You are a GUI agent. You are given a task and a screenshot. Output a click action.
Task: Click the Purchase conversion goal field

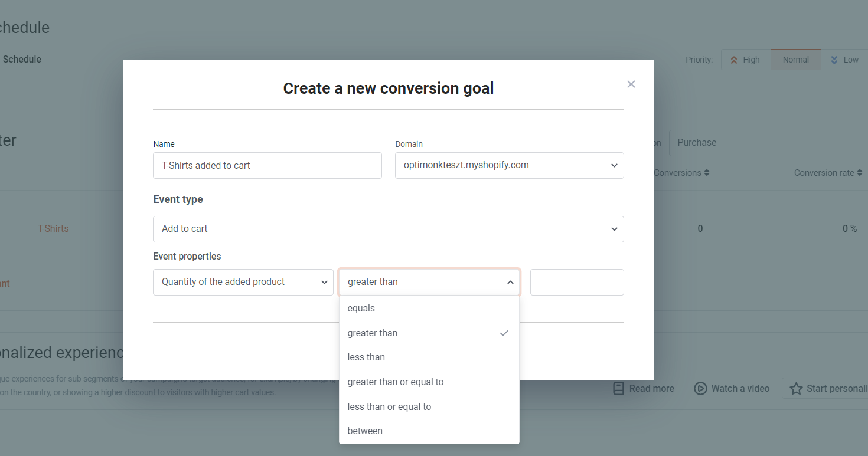pyautogui.click(x=768, y=143)
